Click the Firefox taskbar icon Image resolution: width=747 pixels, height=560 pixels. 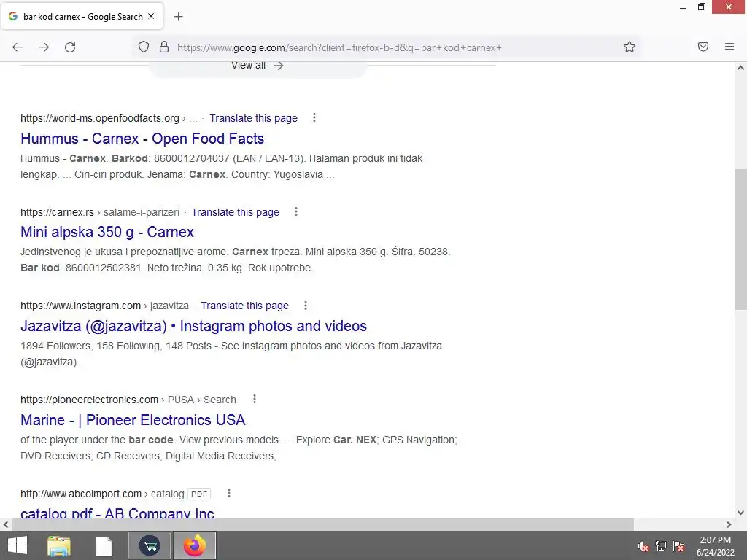194,545
